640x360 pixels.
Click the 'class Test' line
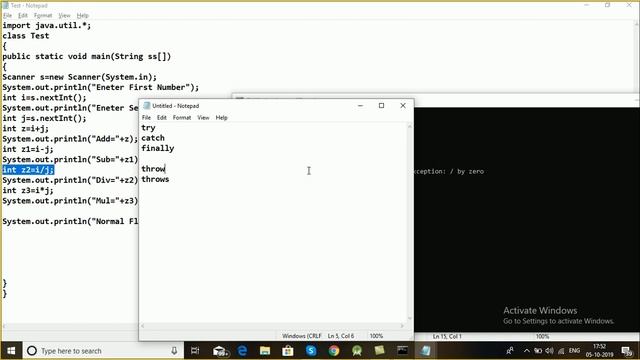(x=26, y=36)
